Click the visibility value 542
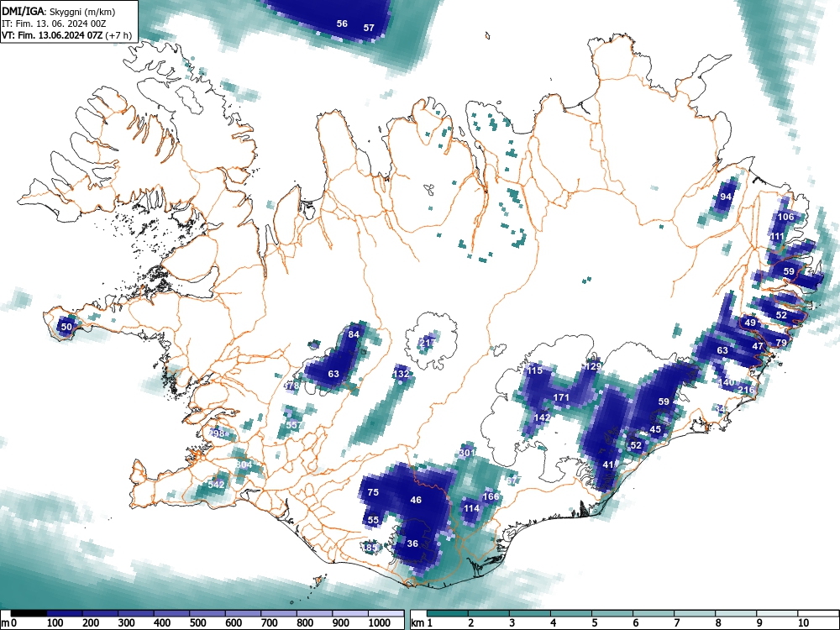 pos(216,485)
